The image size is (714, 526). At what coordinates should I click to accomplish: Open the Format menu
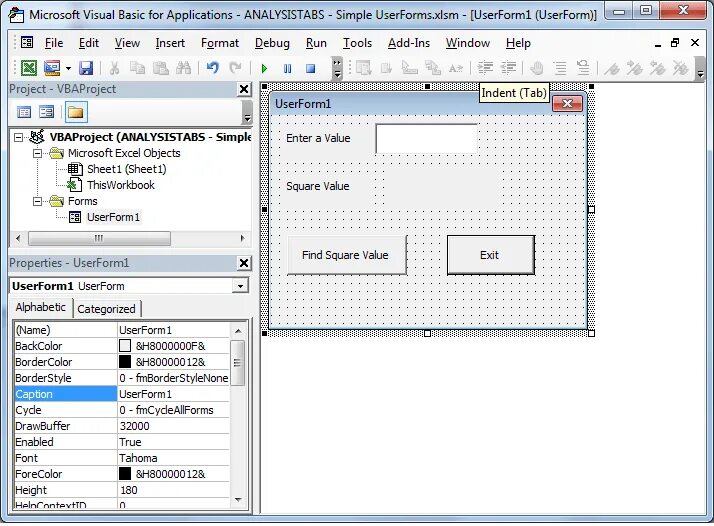tap(219, 43)
